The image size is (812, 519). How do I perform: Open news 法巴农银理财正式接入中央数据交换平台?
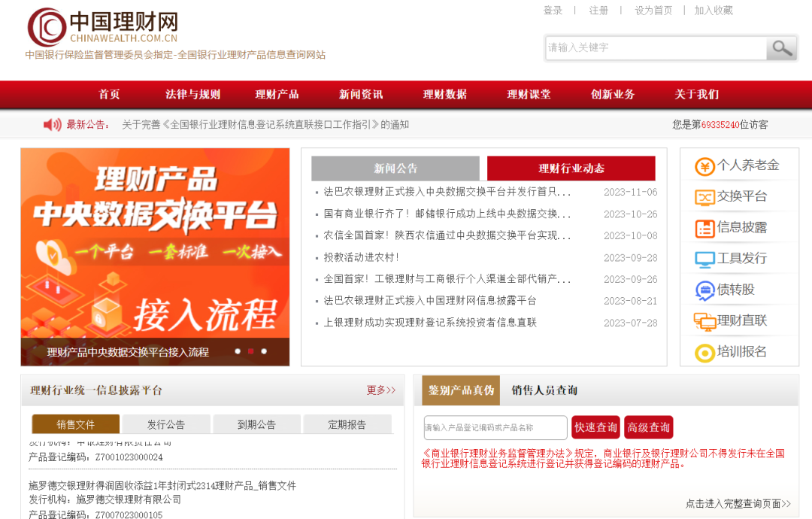(447, 192)
